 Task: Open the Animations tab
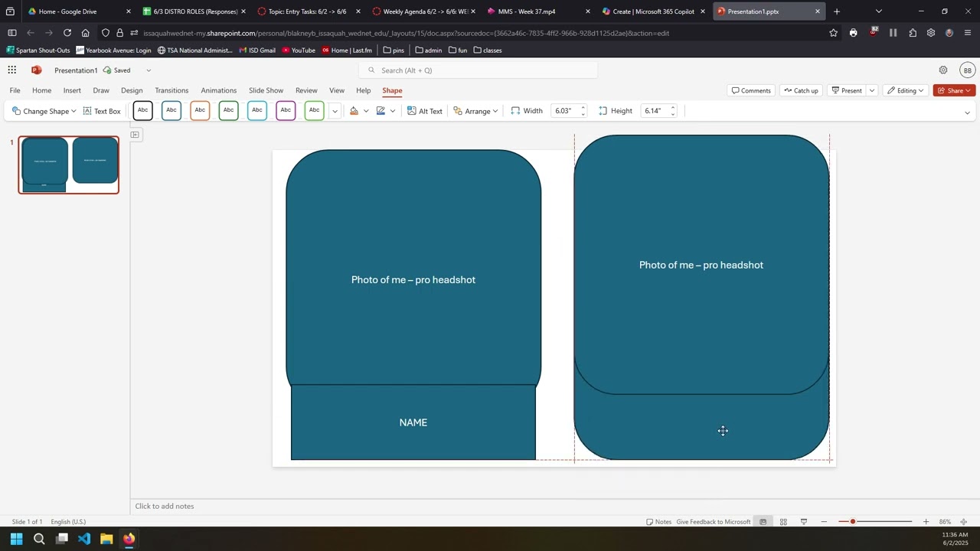[x=218, y=90]
